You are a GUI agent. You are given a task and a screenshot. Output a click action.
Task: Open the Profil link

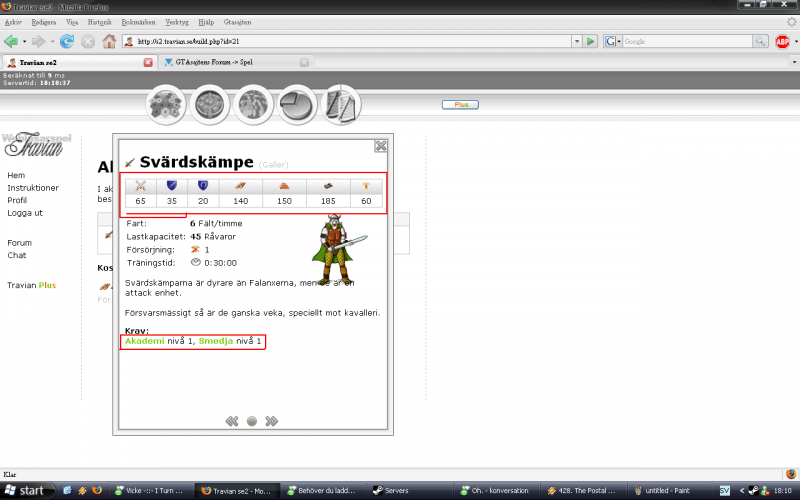[x=17, y=200]
